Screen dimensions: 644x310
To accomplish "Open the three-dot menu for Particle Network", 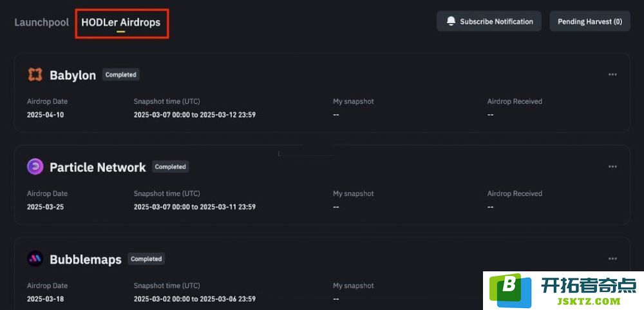I will coord(612,166).
